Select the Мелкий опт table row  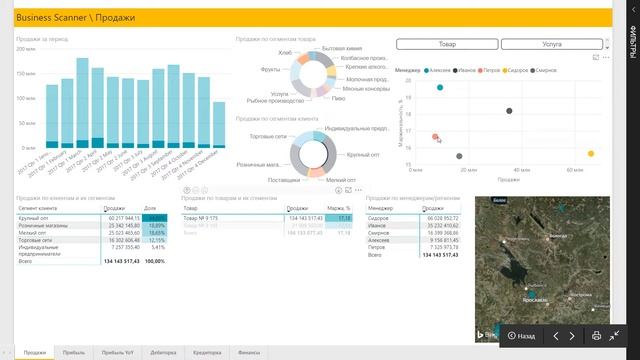[92, 233]
